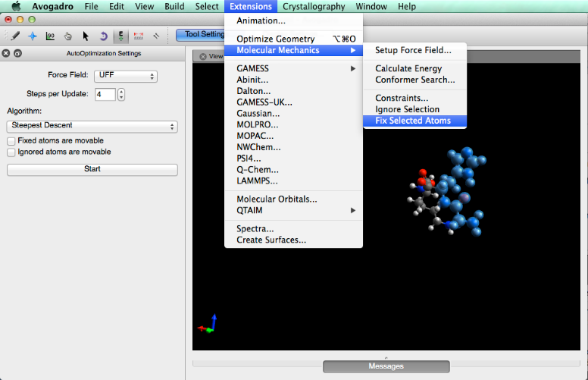Open the Apple menu

[16, 6]
